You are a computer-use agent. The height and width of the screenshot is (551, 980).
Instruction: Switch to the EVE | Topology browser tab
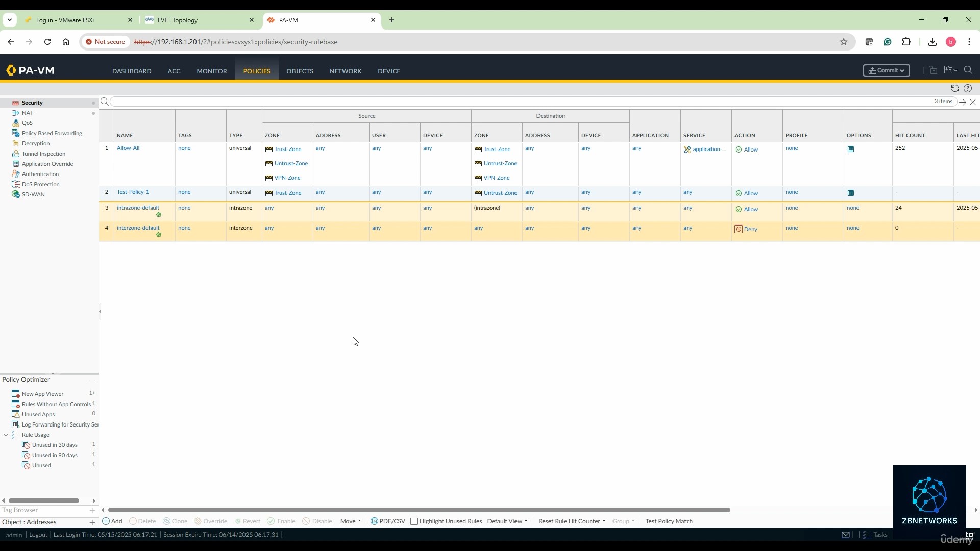point(200,20)
